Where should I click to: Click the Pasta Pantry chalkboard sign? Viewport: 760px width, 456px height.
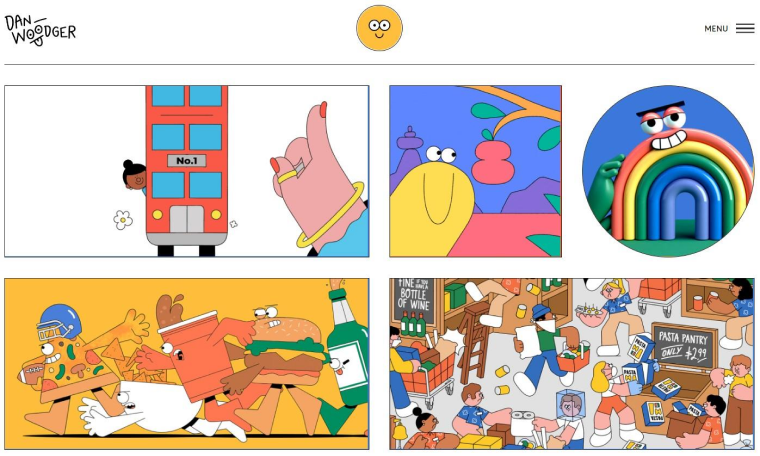point(683,346)
